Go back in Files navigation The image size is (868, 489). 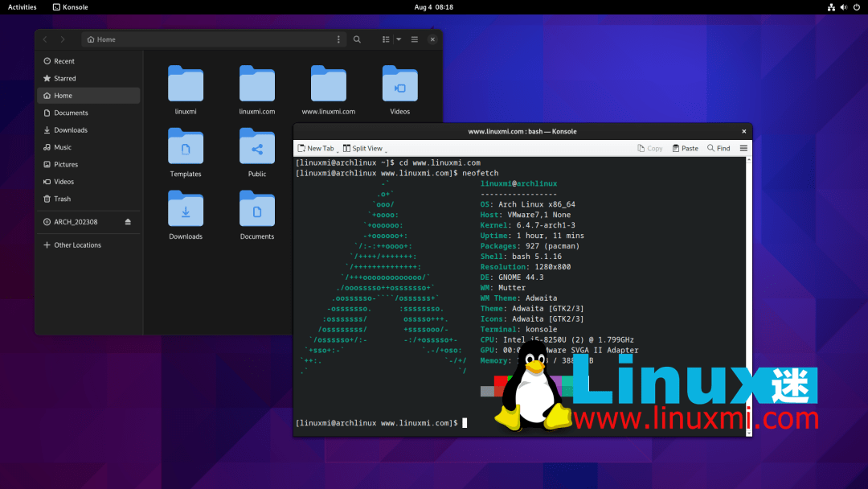[x=45, y=39]
